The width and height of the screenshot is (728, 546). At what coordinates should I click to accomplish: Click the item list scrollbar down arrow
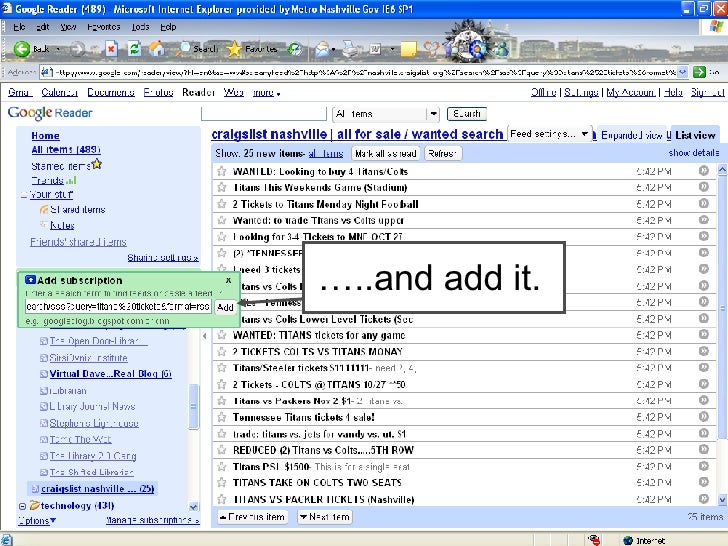pyautogui.click(x=722, y=500)
